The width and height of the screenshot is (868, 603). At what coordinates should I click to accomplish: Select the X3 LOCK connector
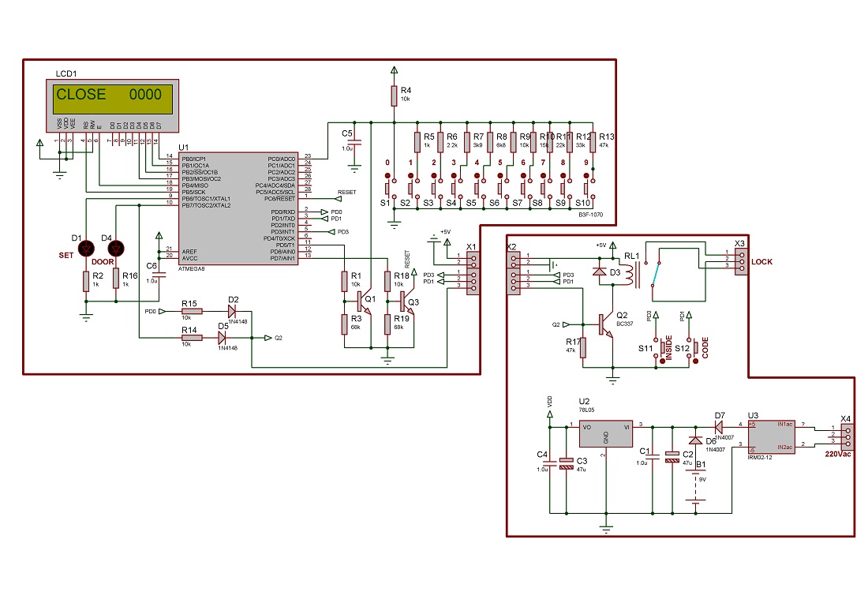[741, 260]
